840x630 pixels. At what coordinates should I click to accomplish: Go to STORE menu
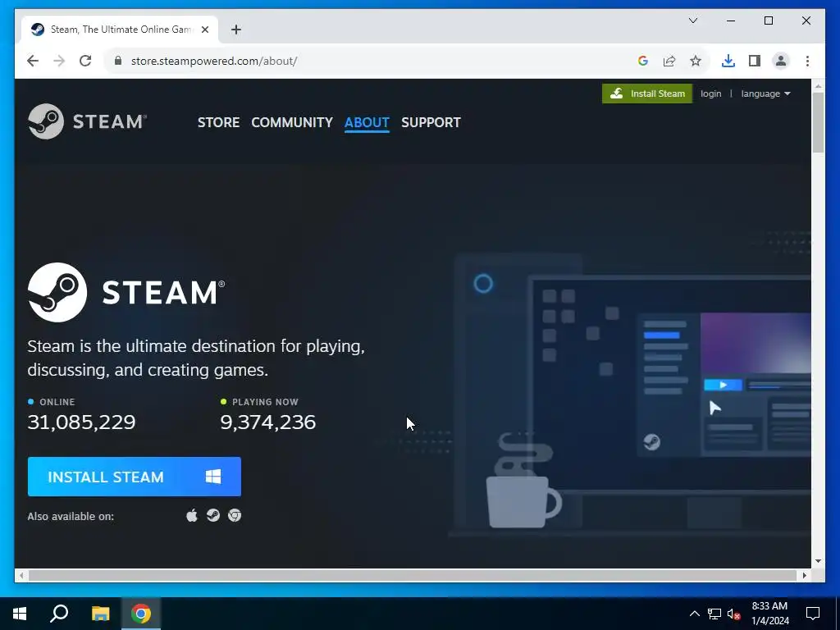click(x=218, y=122)
